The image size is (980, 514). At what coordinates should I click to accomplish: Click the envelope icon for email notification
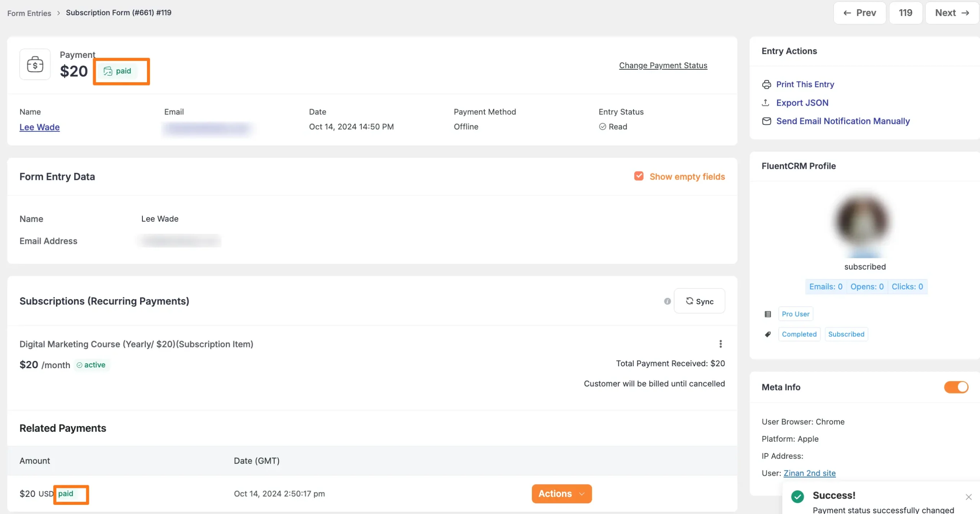coord(766,121)
